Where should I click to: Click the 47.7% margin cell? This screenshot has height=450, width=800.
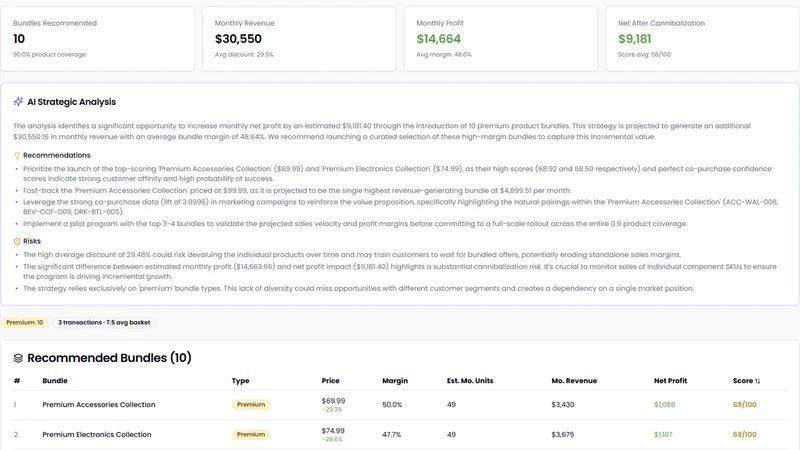(x=391, y=435)
